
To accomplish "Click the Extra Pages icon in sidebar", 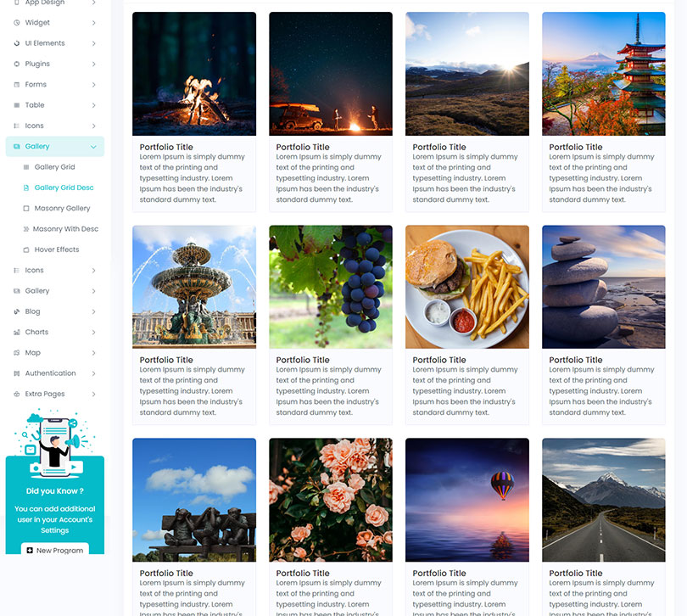I will [17, 395].
